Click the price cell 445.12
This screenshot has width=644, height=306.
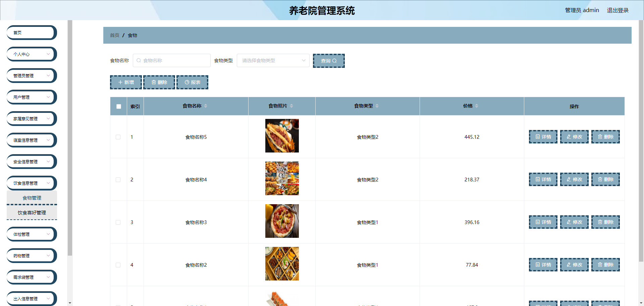coord(472,137)
